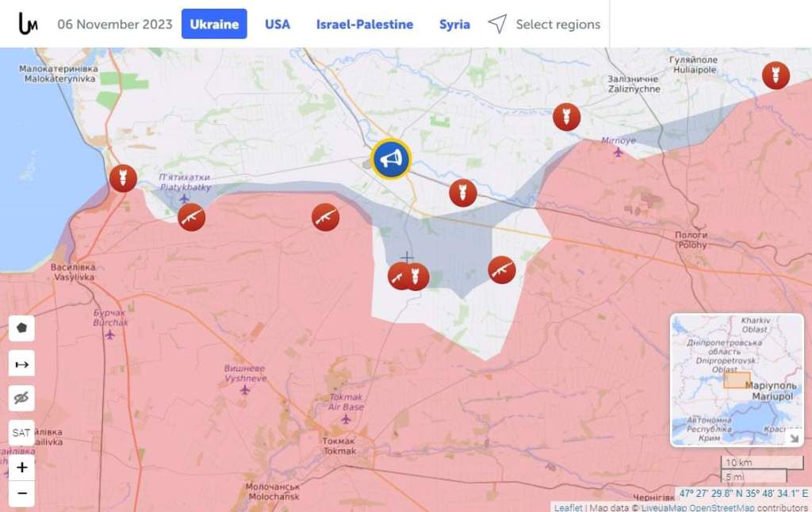This screenshot has width=812, height=512.
Task: Open the bomb marker beside Mirnoye
Action: (x=566, y=117)
